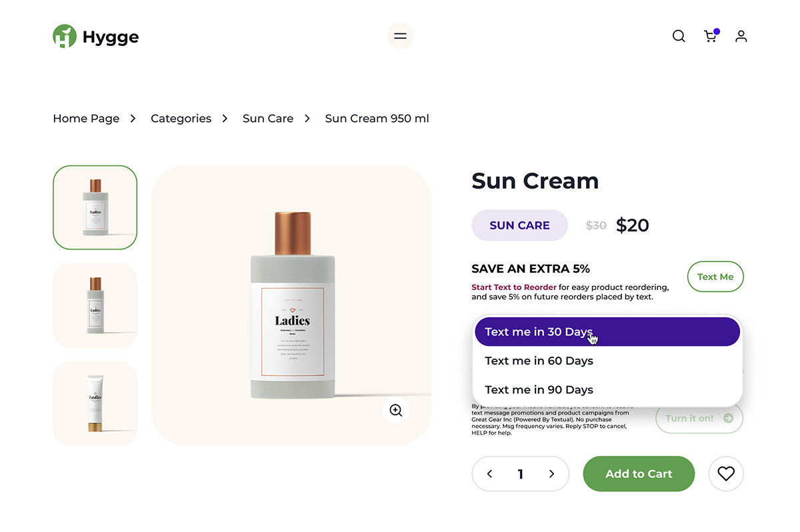Add Sun Cream to wishlist heart
Screen dimensions: 800x532
point(726,474)
